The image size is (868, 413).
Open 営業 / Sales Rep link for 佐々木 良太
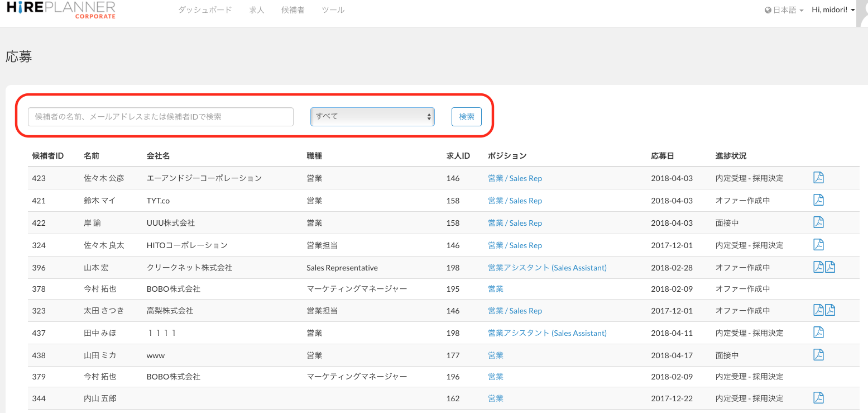(x=515, y=245)
